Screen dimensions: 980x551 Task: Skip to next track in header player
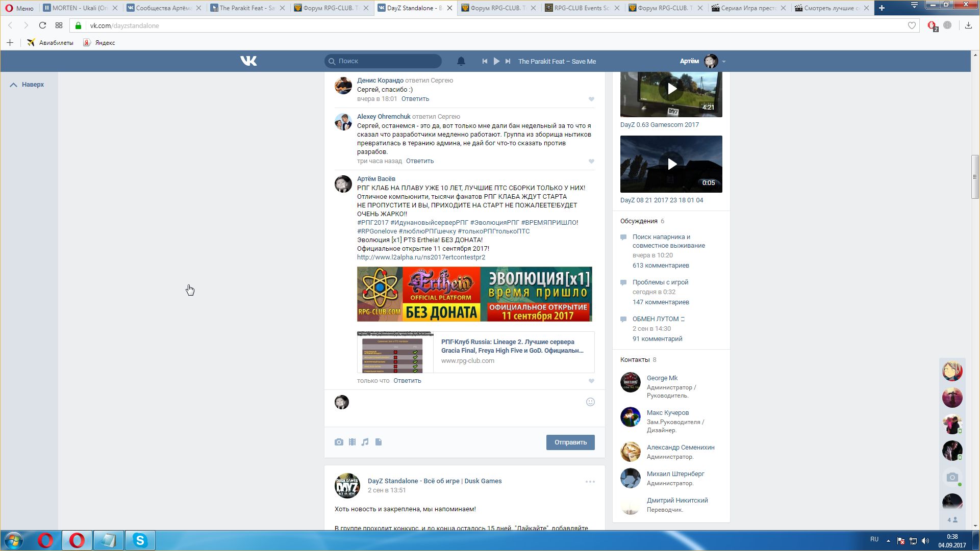[x=508, y=61]
